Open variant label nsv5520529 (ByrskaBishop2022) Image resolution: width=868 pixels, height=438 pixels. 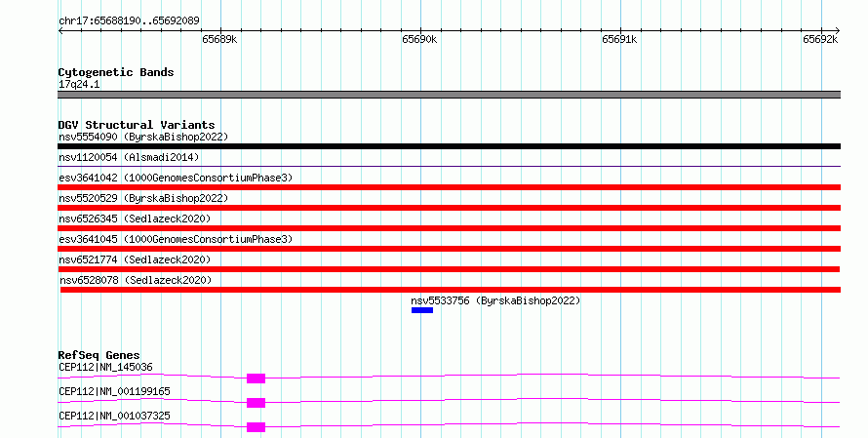pyautogui.click(x=143, y=198)
